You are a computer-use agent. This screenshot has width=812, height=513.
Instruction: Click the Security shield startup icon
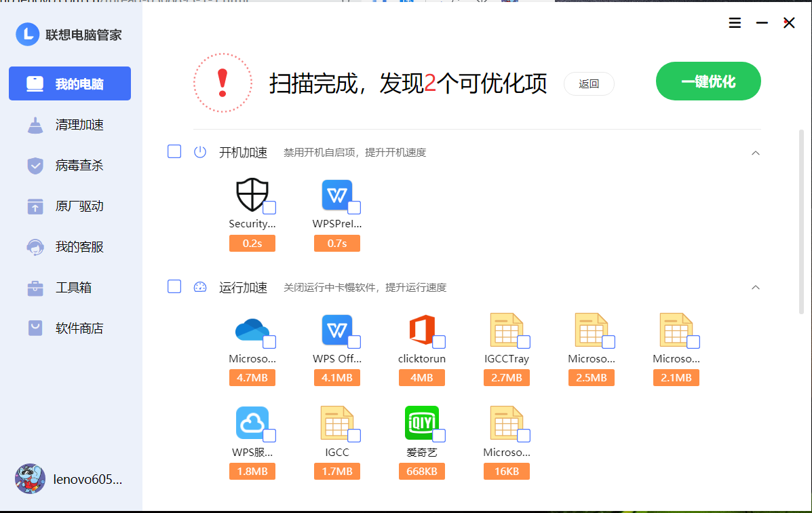pyautogui.click(x=252, y=195)
